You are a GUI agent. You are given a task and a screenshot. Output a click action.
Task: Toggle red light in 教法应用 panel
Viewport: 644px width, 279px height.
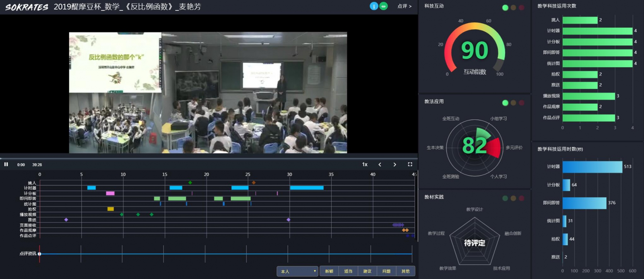(x=521, y=103)
